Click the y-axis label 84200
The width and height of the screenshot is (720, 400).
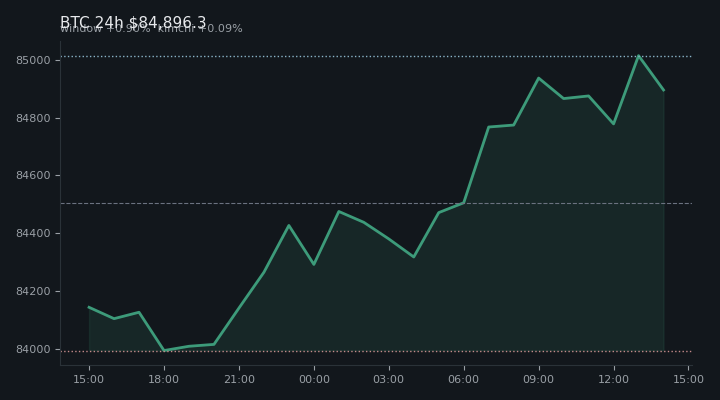[33, 292]
